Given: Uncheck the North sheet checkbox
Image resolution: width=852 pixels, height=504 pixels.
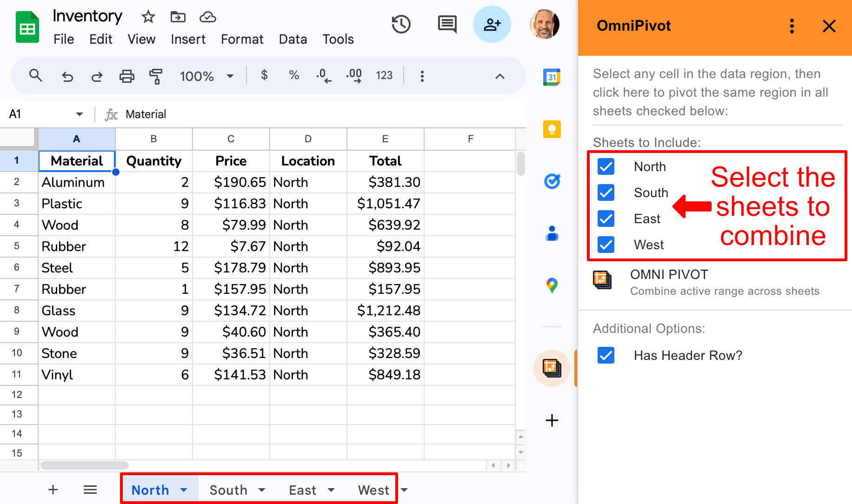Looking at the screenshot, I should click(x=606, y=166).
